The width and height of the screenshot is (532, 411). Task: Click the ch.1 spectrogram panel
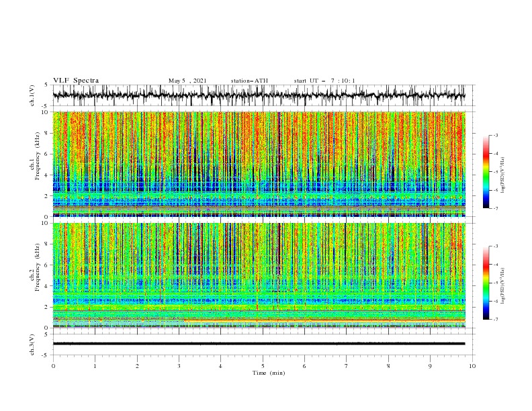click(x=259, y=164)
